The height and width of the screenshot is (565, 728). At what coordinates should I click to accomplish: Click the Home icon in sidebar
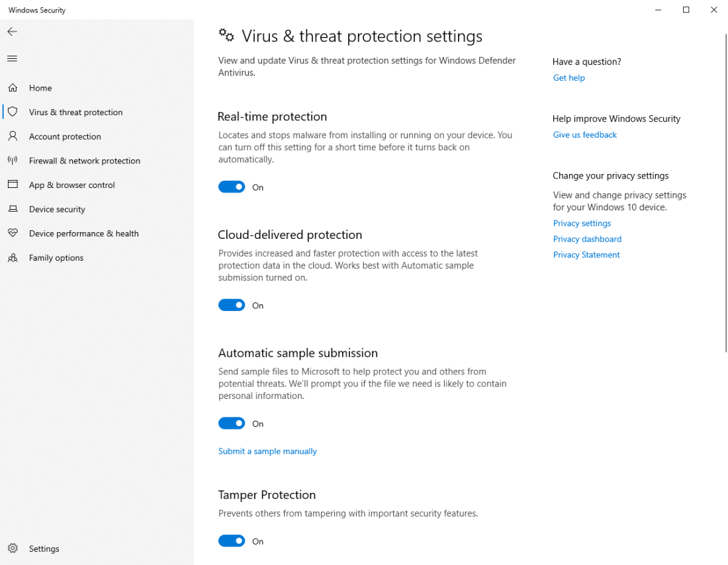click(13, 88)
